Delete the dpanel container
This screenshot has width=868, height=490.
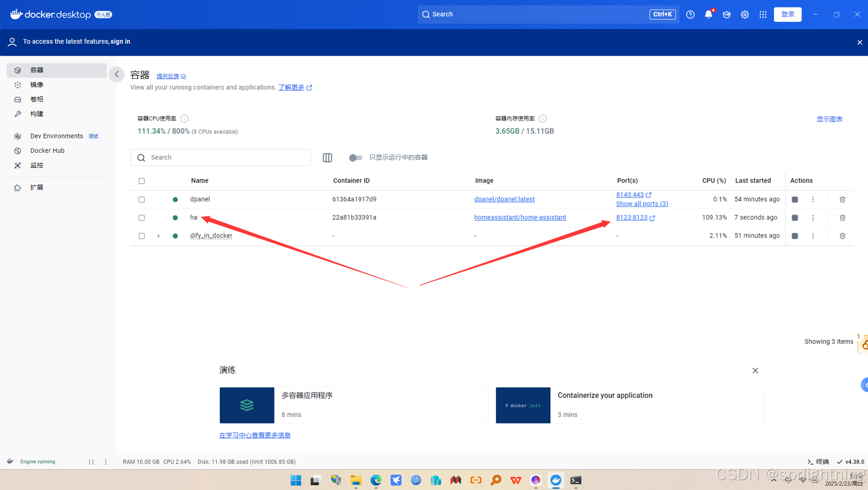[x=843, y=200]
